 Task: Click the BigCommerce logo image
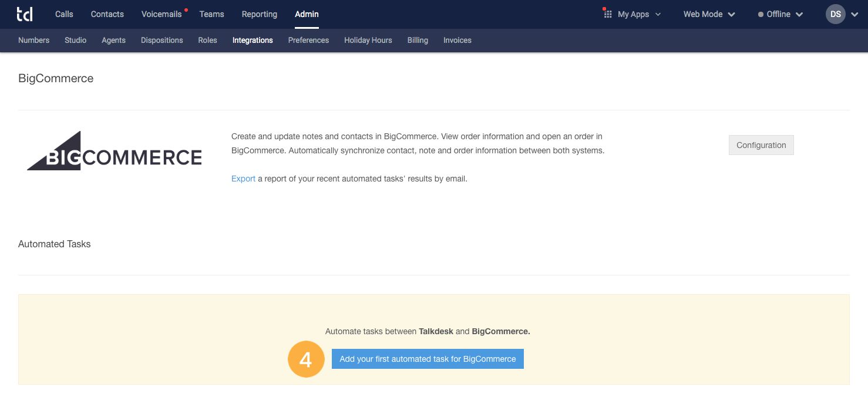tap(115, 152)
